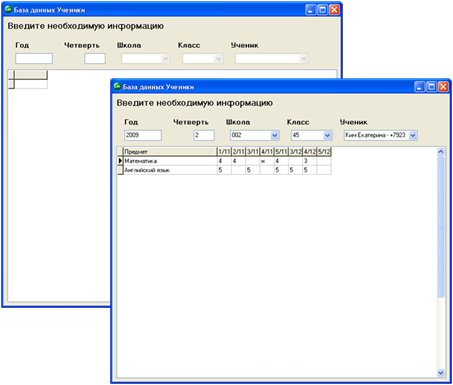This screenshot has width=453, height=385.
Task: Select the Английский язык subject cell
Action: click(x=170, y=170)
